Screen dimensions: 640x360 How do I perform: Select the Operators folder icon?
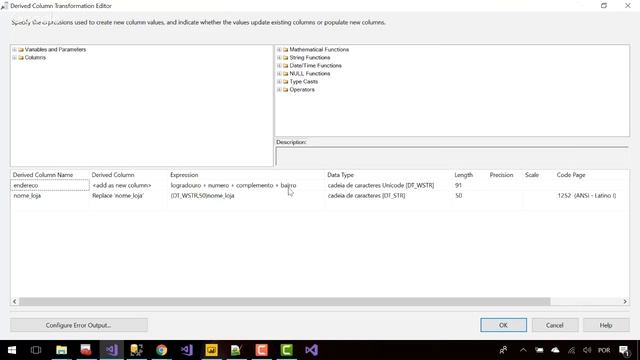pyautogui.click(x=286, y=90)
